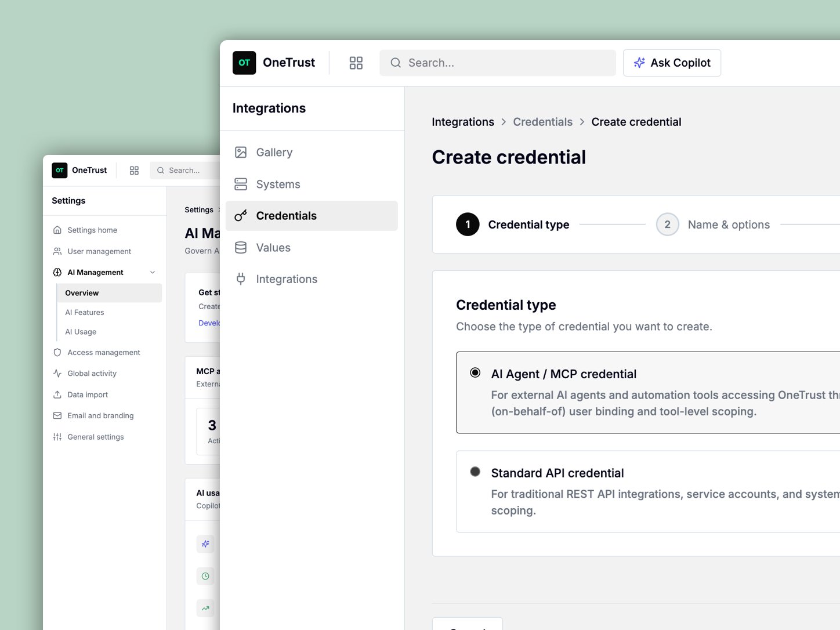Open Global activity in the Settings window
Image resolution: width=840 pixels, height=630 pixels.
coord(104,374)
